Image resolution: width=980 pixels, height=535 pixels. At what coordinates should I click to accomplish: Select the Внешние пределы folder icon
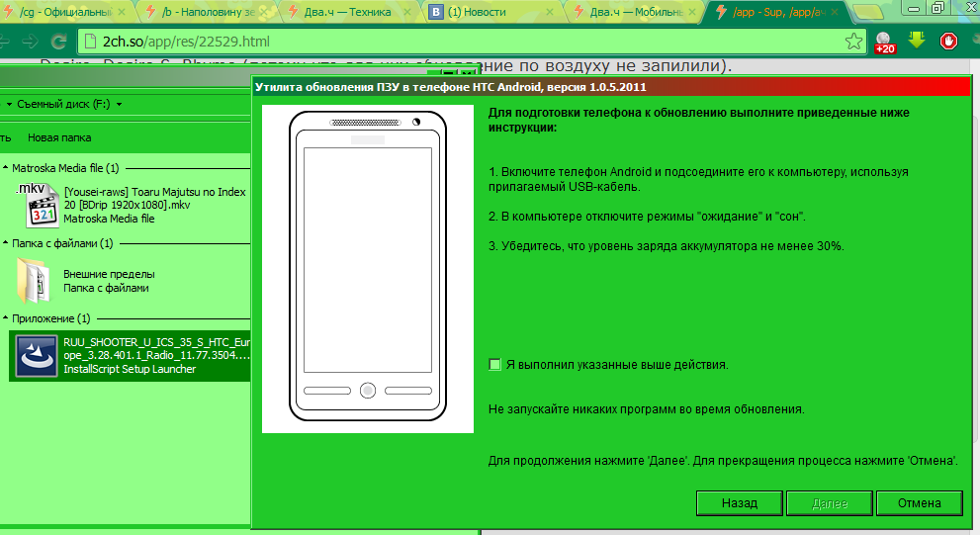[x=35, y=281]
